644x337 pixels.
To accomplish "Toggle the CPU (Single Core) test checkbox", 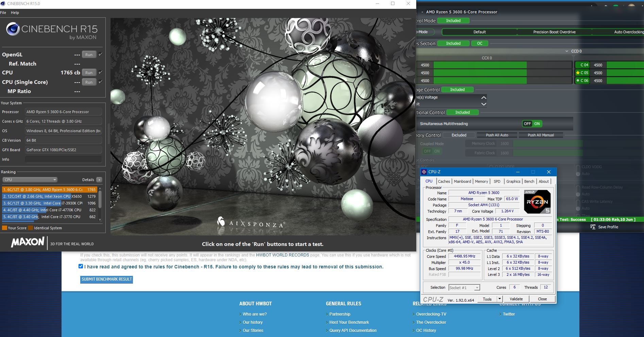I will pos(100,82).
